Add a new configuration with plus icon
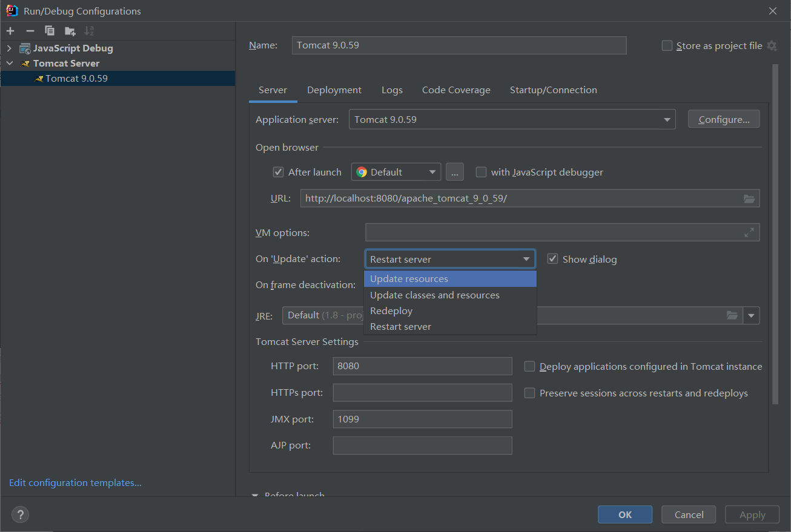 coord(10,31)
